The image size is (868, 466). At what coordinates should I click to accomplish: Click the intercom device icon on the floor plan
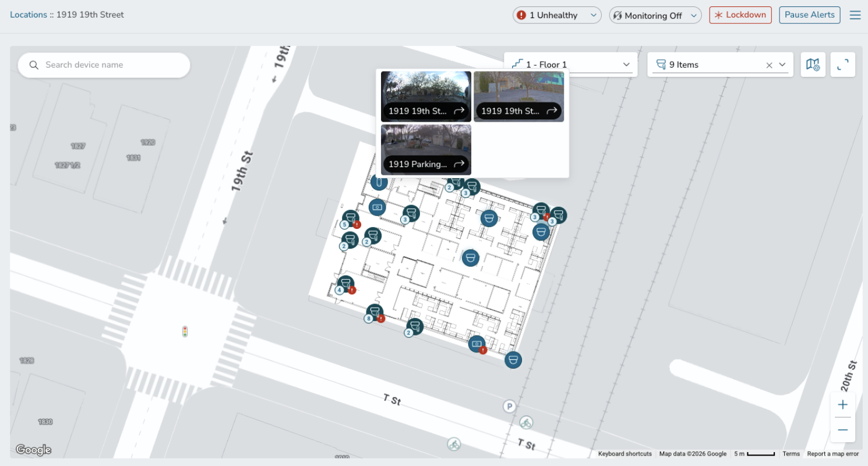tap(378, 182)
